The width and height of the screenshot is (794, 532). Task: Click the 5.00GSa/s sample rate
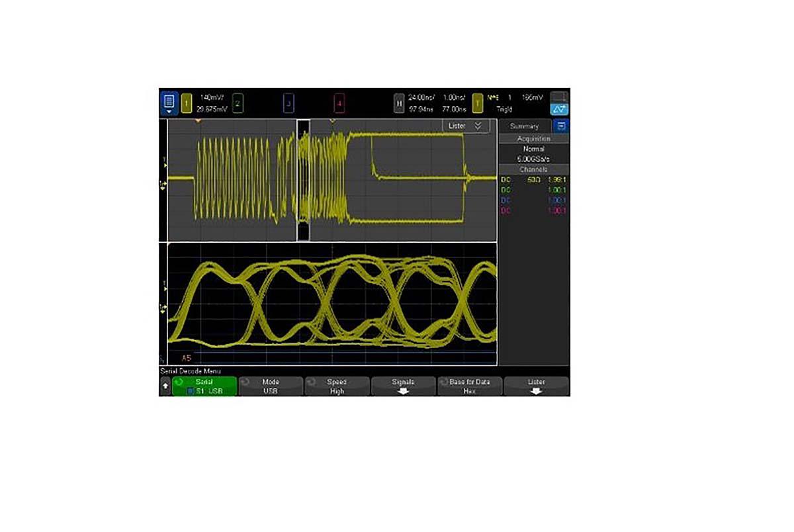click(533, 159)
